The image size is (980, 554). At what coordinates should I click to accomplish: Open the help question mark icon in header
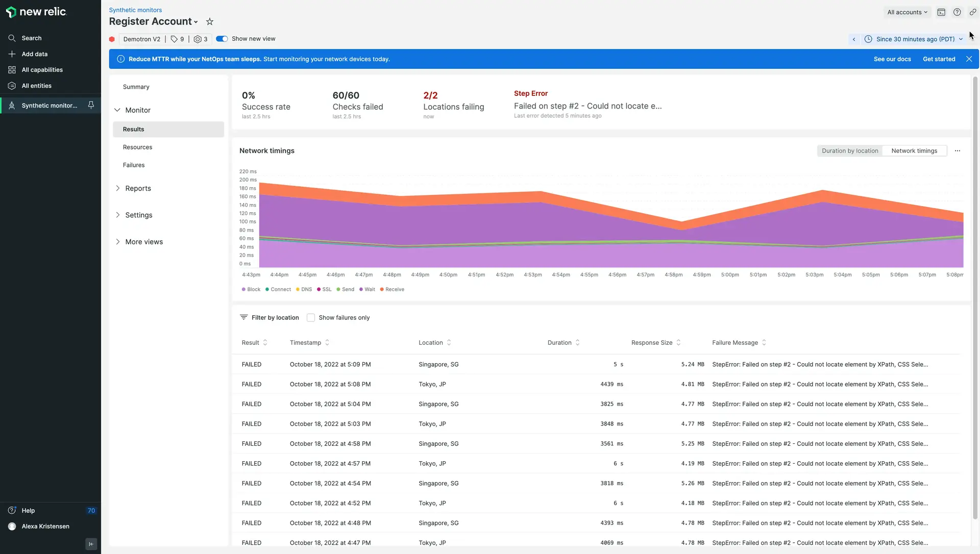957,12
